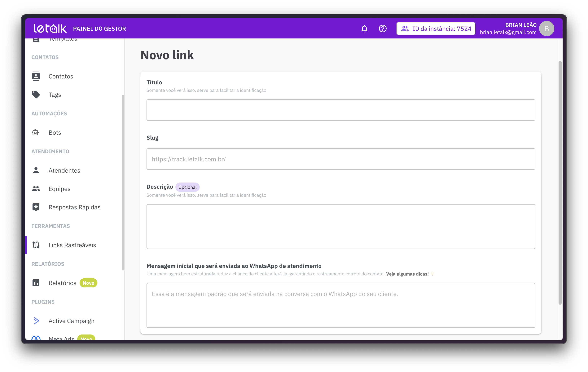
Task: Click the Bots robot icon
Action: (35, 132)
